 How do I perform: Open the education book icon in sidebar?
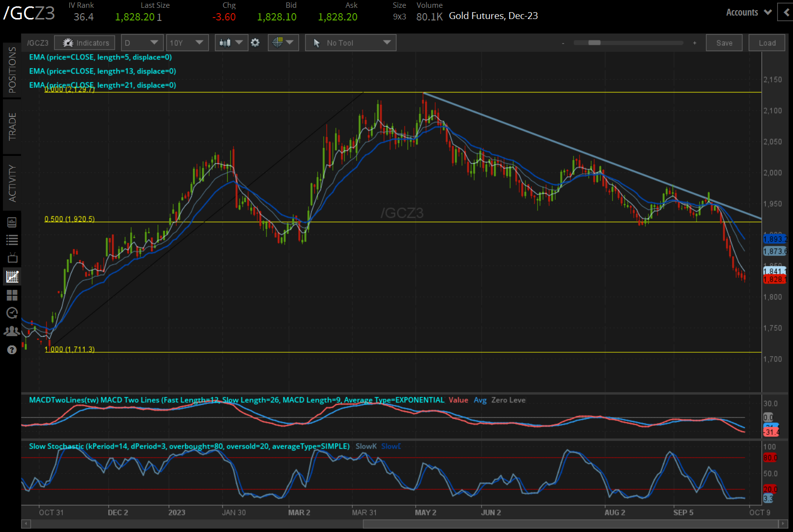[12, 222]
